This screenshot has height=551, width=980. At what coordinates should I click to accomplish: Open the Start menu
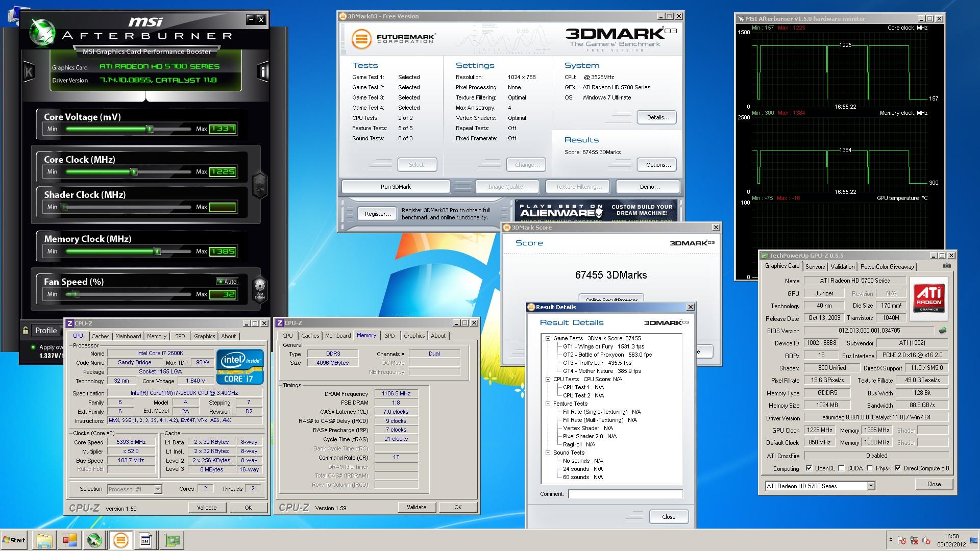coord(14,540)
